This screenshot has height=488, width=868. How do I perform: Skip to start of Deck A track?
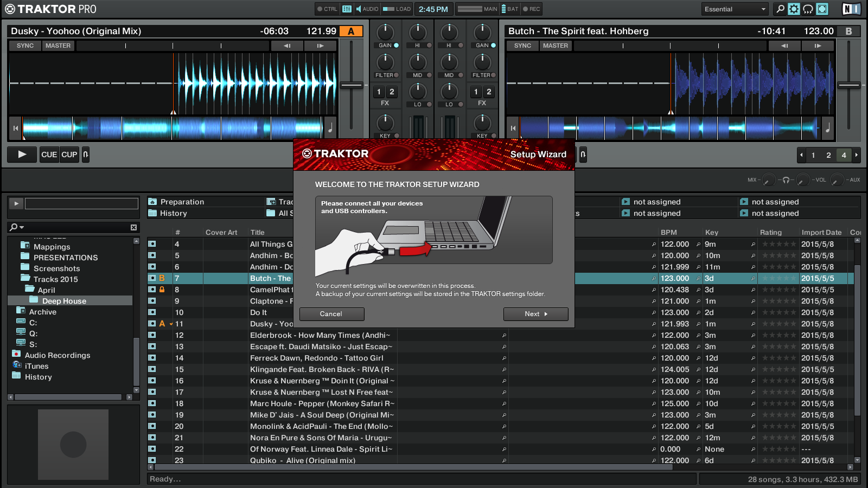click(16, 128)
